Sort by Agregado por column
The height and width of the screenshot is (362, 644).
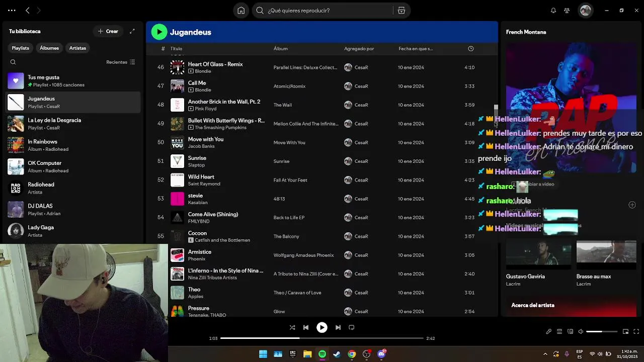359,49
